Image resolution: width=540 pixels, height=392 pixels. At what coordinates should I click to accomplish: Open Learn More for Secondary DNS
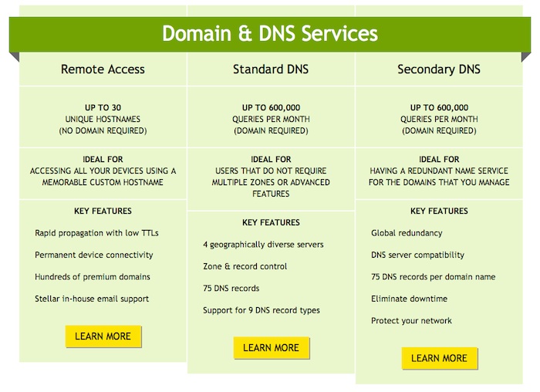[439, 358]
